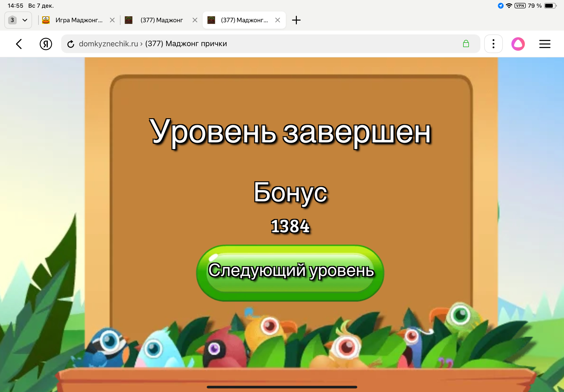Close the Игра Маджонг tab
564x392 pixels.
pyautogui.click(x=112, y=20)
